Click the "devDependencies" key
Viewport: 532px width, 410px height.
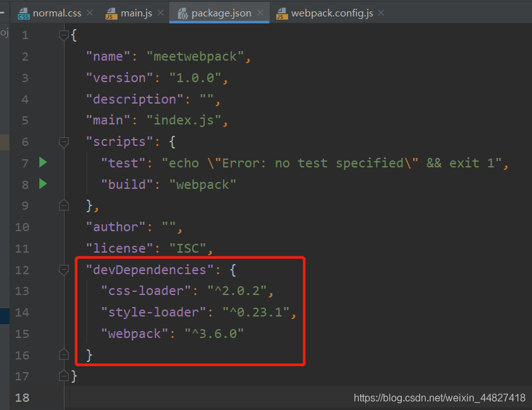pos(150,270)
